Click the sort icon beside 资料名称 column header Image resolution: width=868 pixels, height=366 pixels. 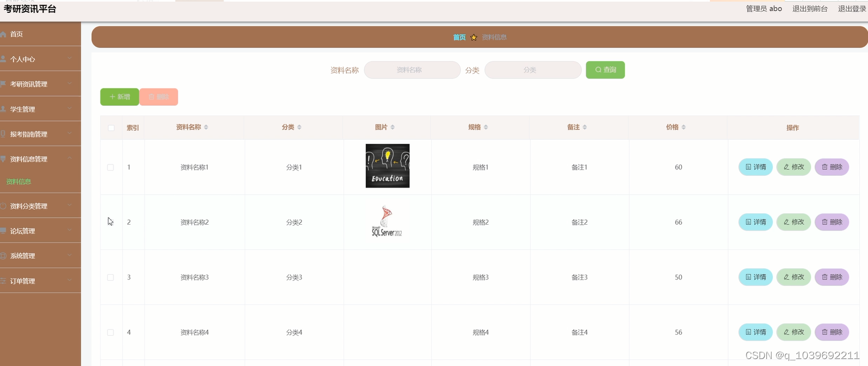(x=206, y=127)
